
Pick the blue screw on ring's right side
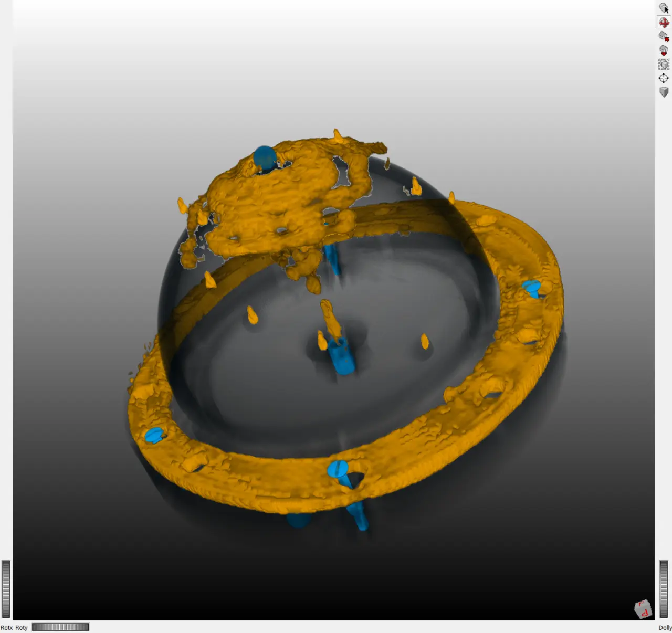coord(531,287)
